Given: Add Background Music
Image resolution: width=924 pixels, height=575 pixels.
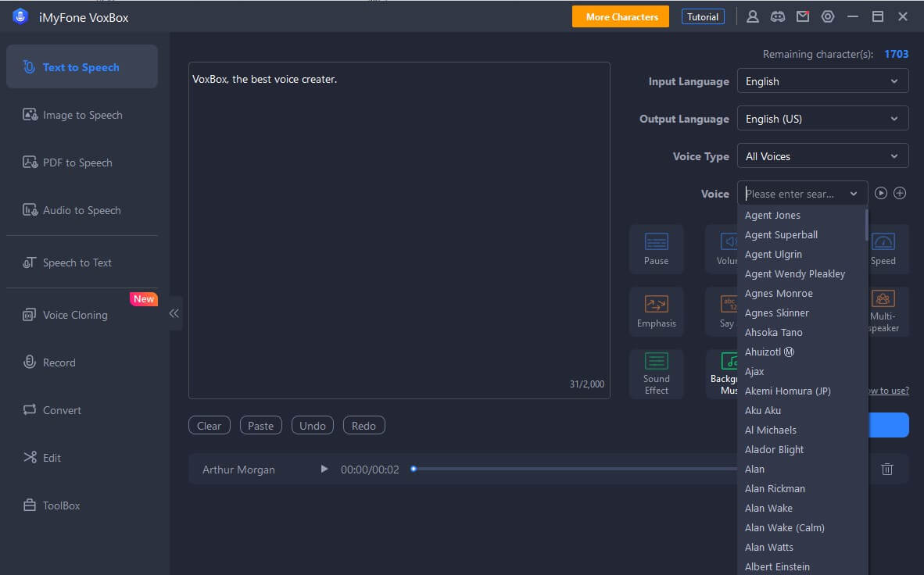Looking at the screenshot, I should (722, 374).
